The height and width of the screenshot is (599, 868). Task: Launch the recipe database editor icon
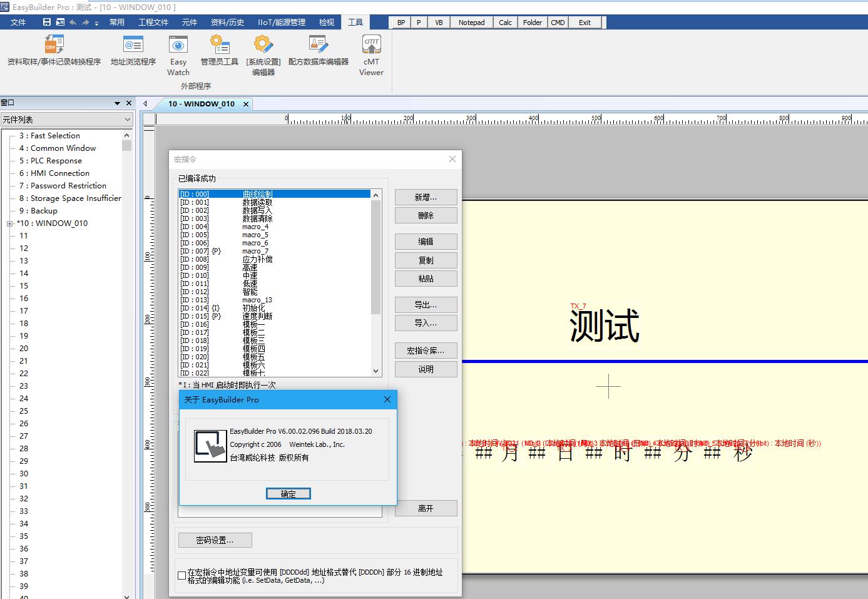coord(318,45)
